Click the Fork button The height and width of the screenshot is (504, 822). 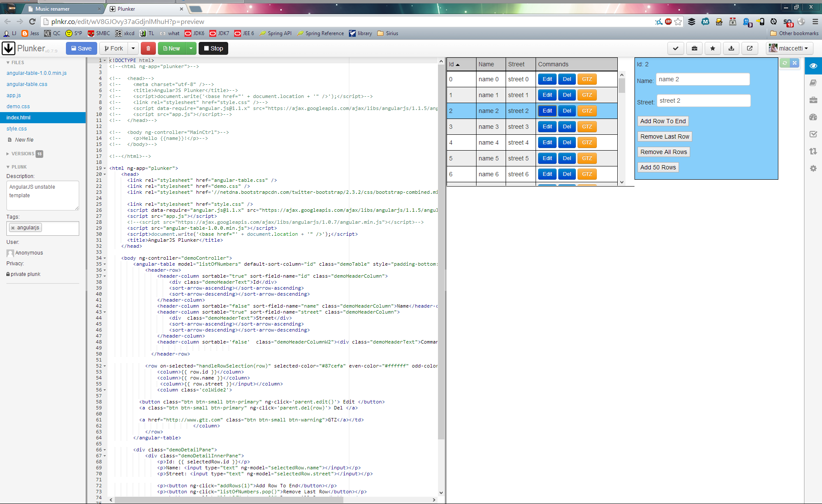point(114,48)
